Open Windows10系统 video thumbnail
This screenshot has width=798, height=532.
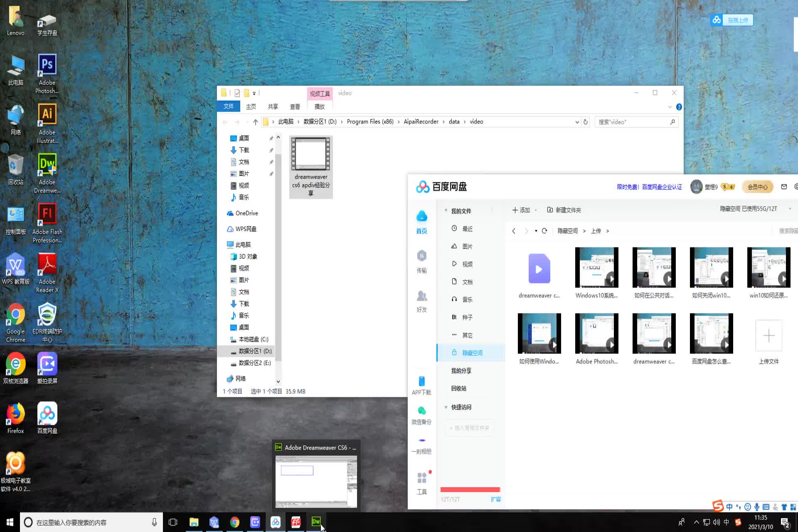click(x=596, y=267)
